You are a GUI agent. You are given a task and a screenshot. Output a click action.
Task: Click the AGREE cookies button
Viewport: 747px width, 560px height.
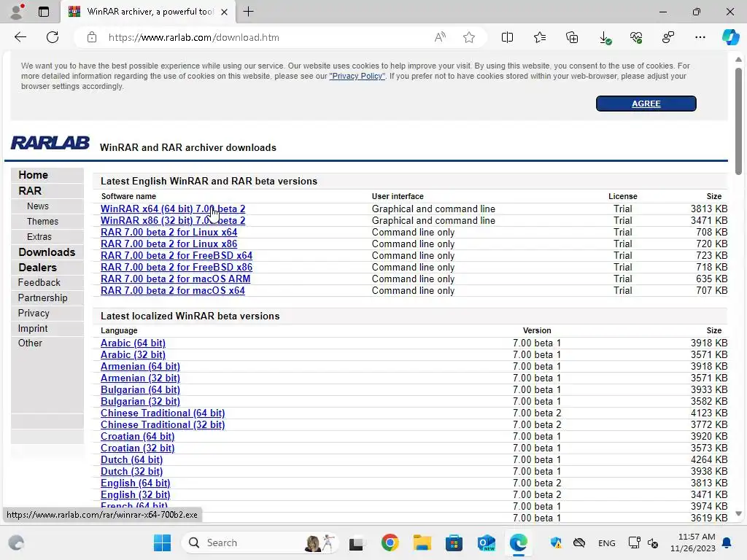coord(646,104)
